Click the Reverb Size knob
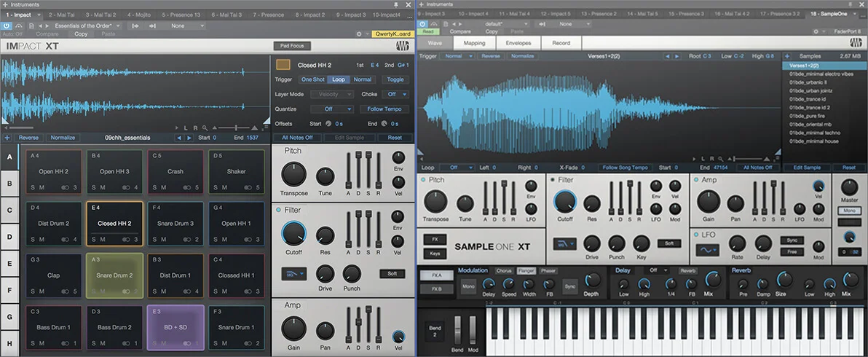 pos(784,280)
